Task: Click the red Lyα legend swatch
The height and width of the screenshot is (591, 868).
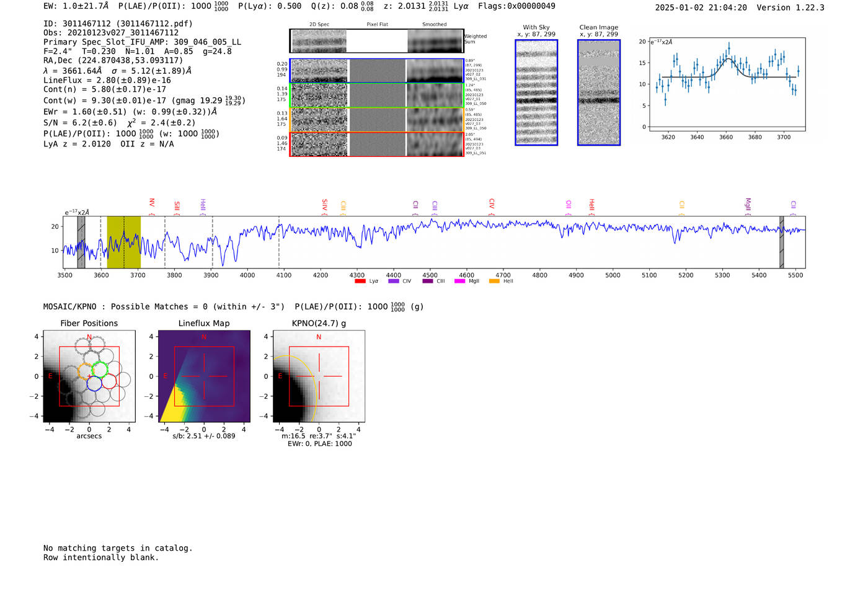Action: click(x=360, y=282)
